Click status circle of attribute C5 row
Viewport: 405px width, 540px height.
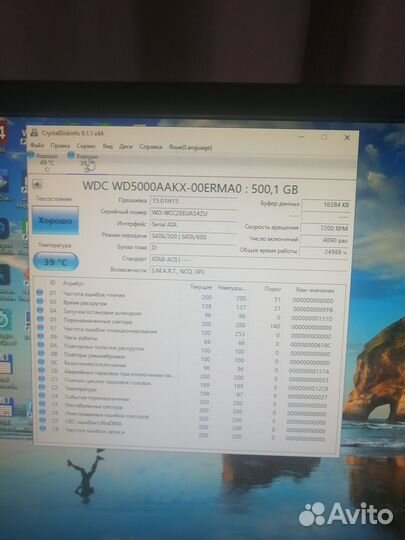coord(42,404)
